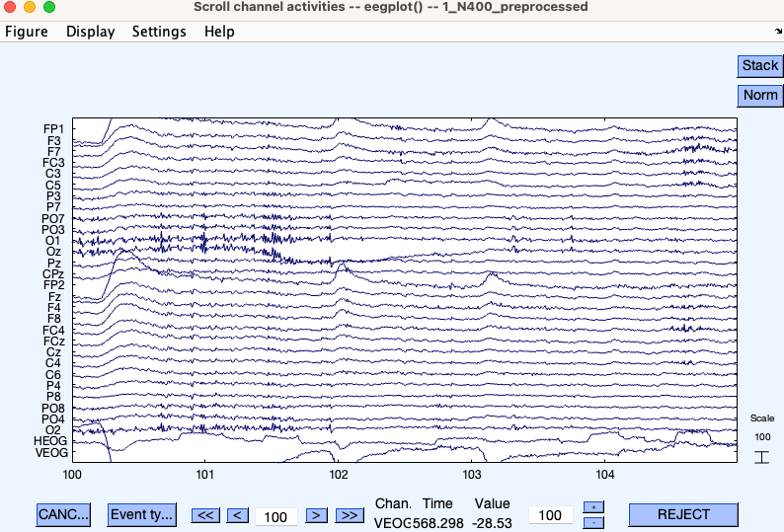Click the scale value input field
This screenshot has width=784, height=532.
[550, 515]
